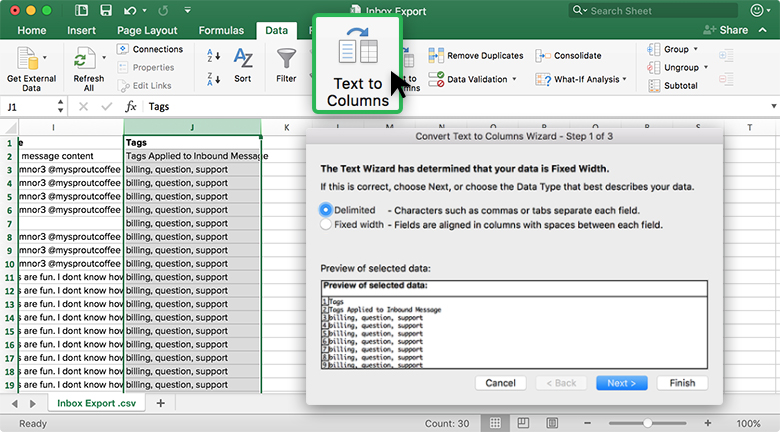Switch to Normal view in status bar
This screenshot has width=780, height=432.
click(x=495, y=423)
